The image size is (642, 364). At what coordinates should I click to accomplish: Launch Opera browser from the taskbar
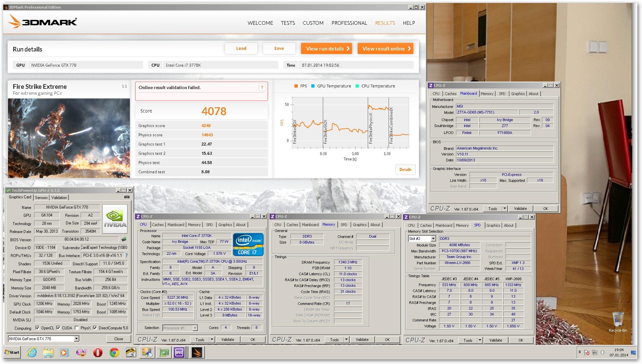pos(98,352)
